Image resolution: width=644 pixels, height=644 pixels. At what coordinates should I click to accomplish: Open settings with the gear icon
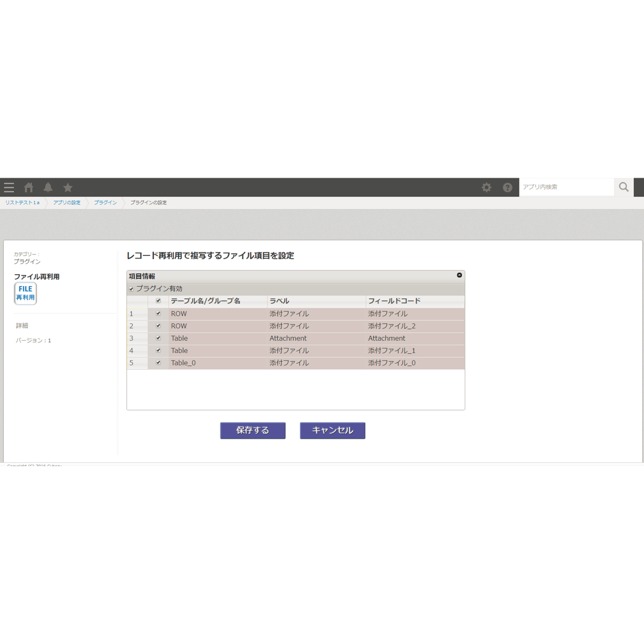[487, 187]
